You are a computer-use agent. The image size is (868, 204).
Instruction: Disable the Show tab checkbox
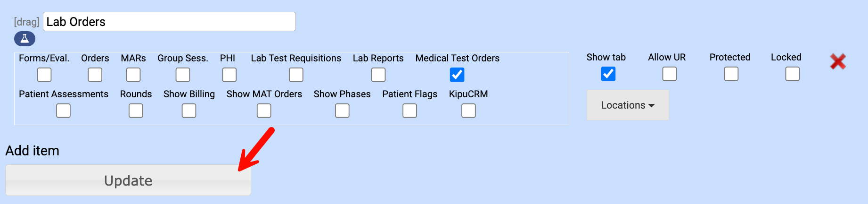(x=608, y=74)
